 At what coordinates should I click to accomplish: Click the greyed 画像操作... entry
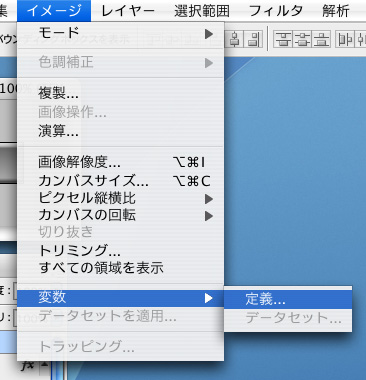[x=121, y=112]
